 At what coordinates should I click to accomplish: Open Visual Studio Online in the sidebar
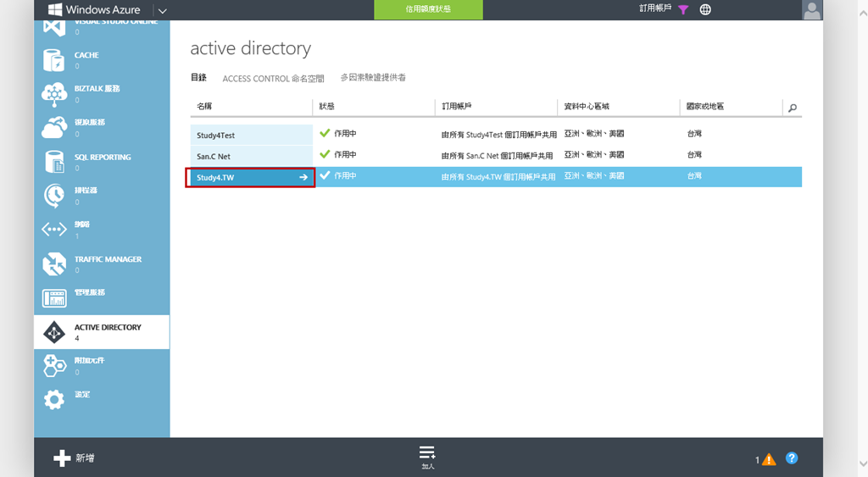coord(102,27)
